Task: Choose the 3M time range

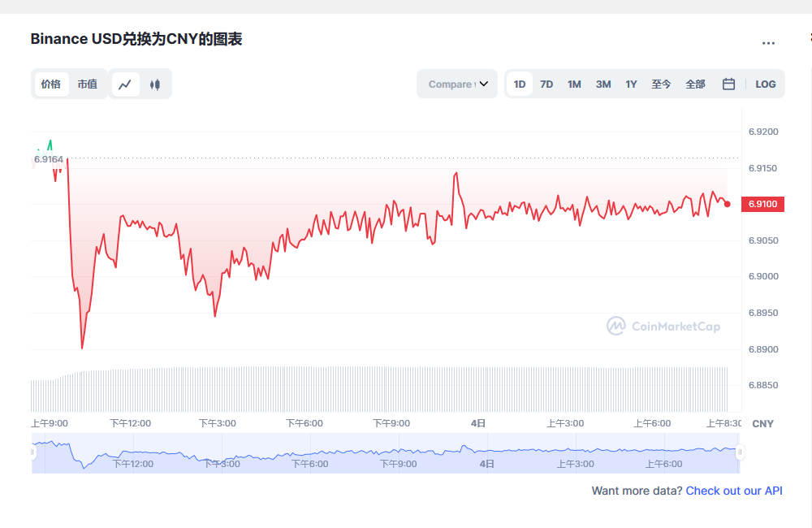Action: coord(603,84)
